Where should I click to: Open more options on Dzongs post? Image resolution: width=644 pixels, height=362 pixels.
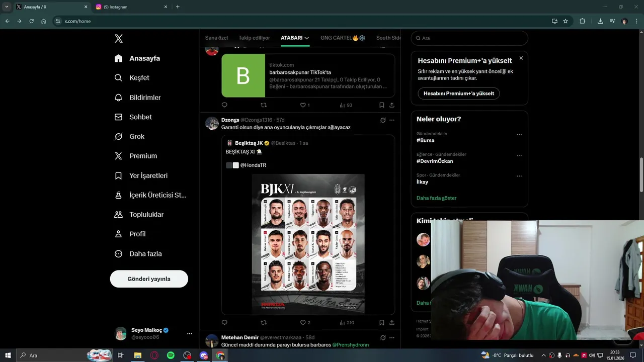pyautogui.click(x=392, y=120)
